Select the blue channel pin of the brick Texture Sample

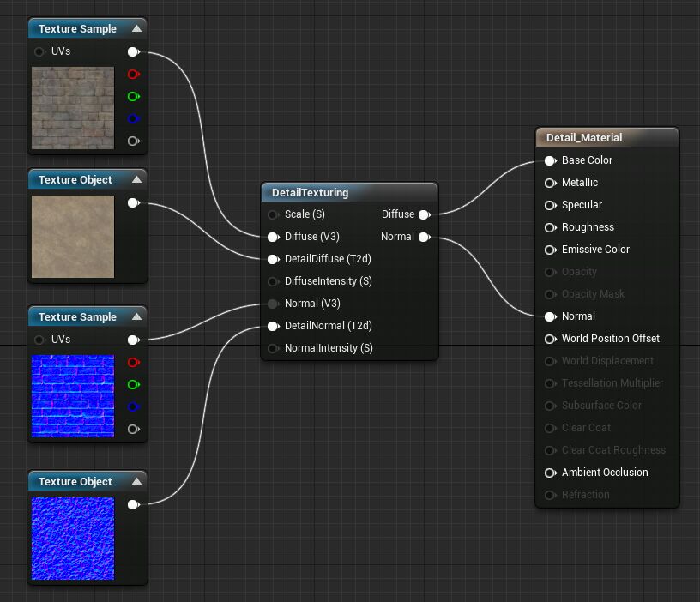pos(133,118)
